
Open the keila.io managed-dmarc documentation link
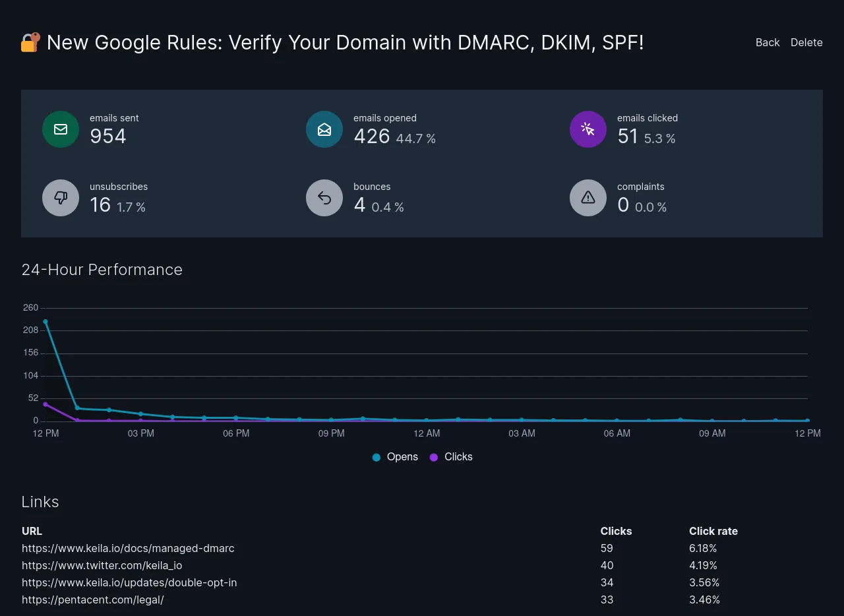128,548
